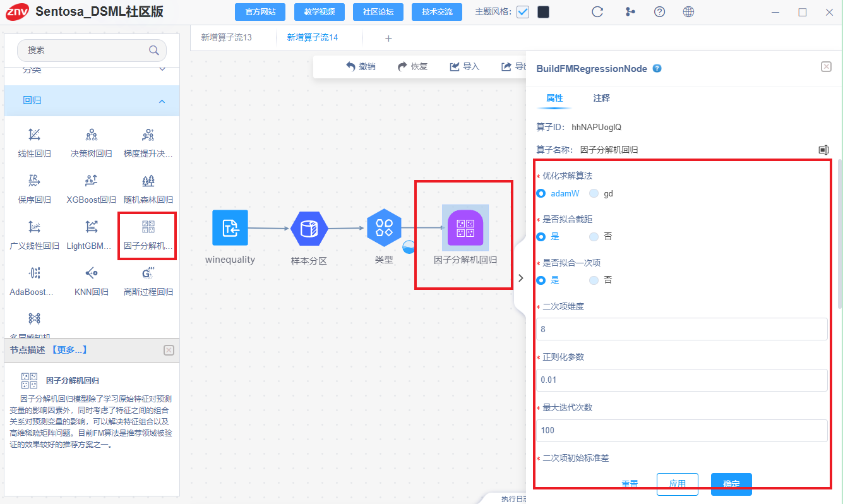
Task: Open the 注释 tab
Action: click(602, 99)
